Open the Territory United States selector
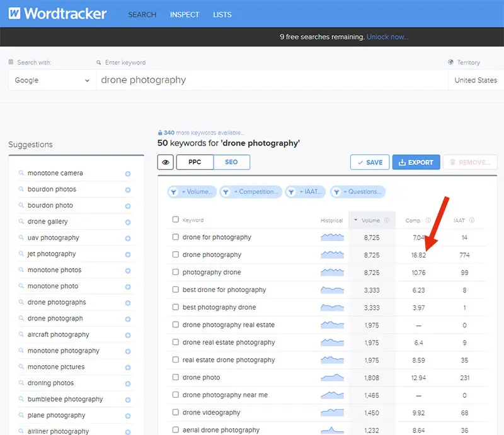 (476, 80)
